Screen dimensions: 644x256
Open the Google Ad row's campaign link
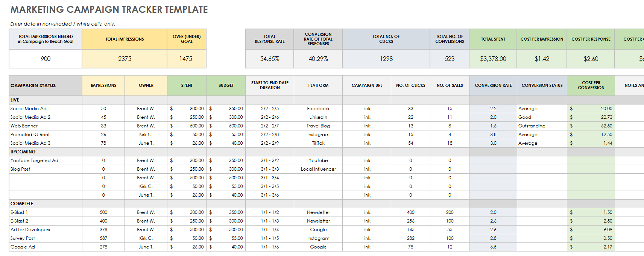(x=367, y=247)
